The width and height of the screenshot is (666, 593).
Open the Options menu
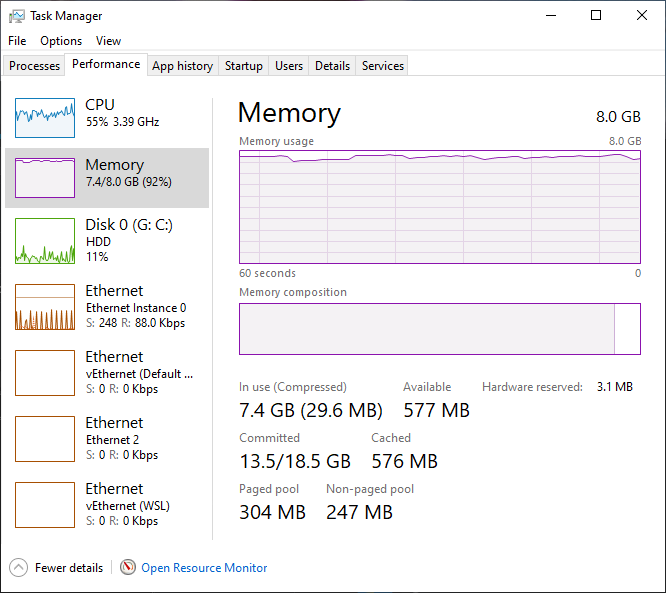[61, 41]
